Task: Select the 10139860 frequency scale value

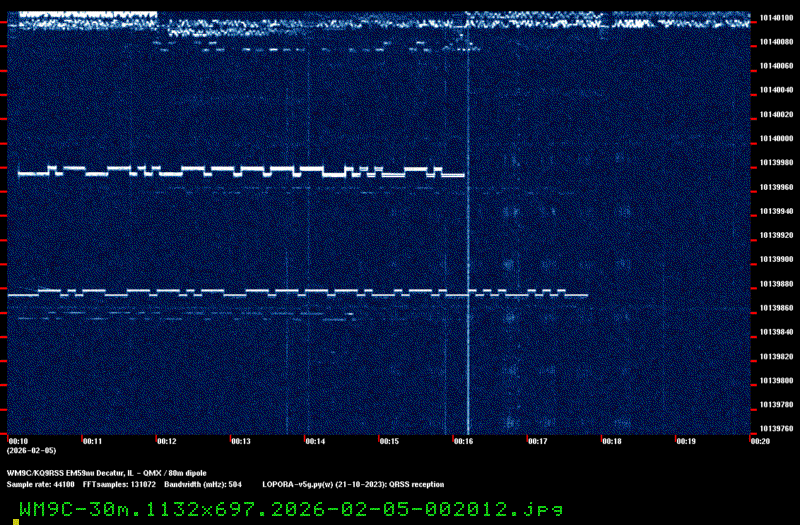Action: point(777,308)
